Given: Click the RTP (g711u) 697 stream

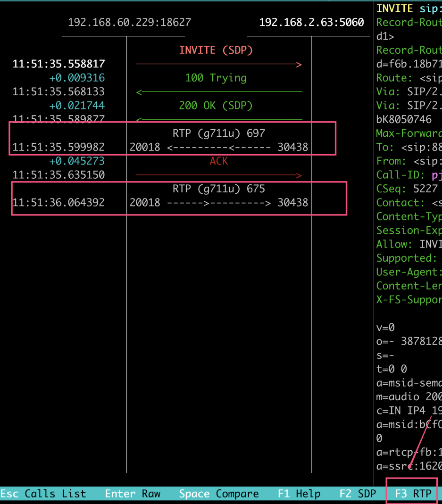Looking at the screenshot, I should click(x=218, y=134).
